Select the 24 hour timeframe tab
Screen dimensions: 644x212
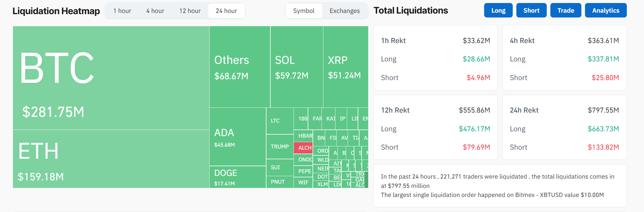pyautogui.click(x=226, y=11)
